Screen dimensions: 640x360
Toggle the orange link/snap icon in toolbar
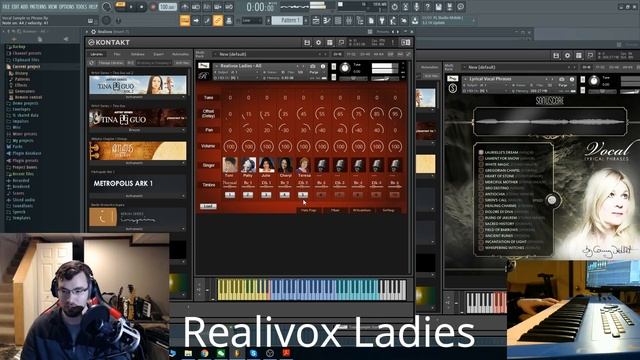218,20
